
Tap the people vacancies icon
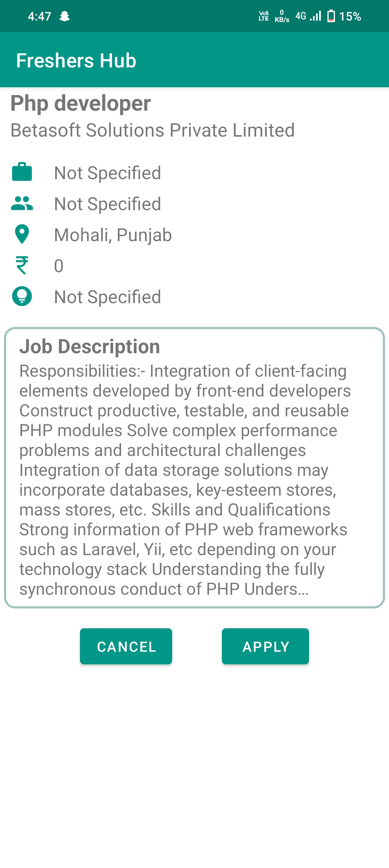(22, 203)
